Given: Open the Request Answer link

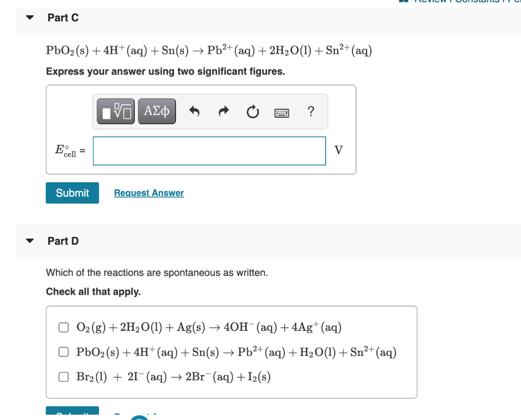Looking at the screenshot, I should [x=149, y=193].
